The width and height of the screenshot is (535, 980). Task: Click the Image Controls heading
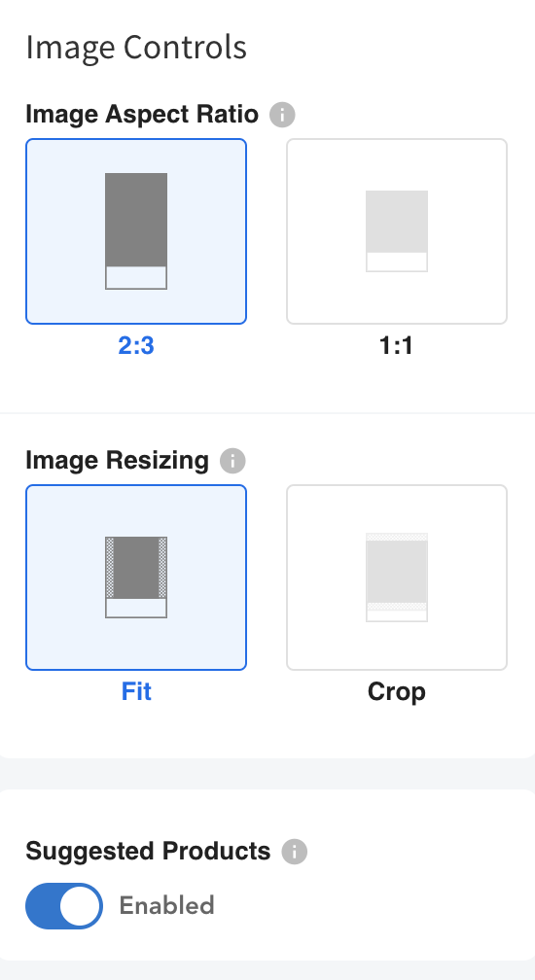click(x=136, y=48)
